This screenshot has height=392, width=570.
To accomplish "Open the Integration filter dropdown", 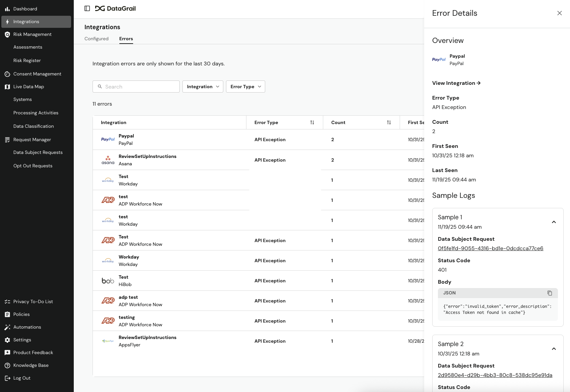I will click(x=203, y=87).
